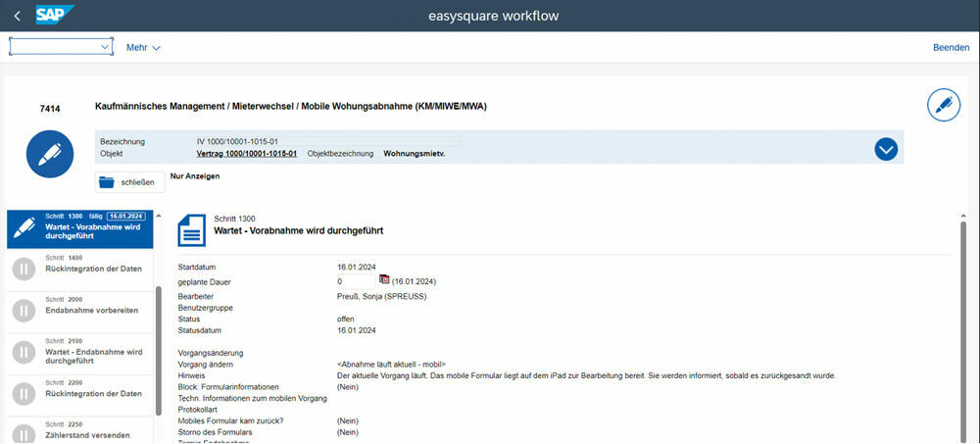Expand header details with blue chevron button
This screenshot has height=444, width=980.
[x=886, y=149]
